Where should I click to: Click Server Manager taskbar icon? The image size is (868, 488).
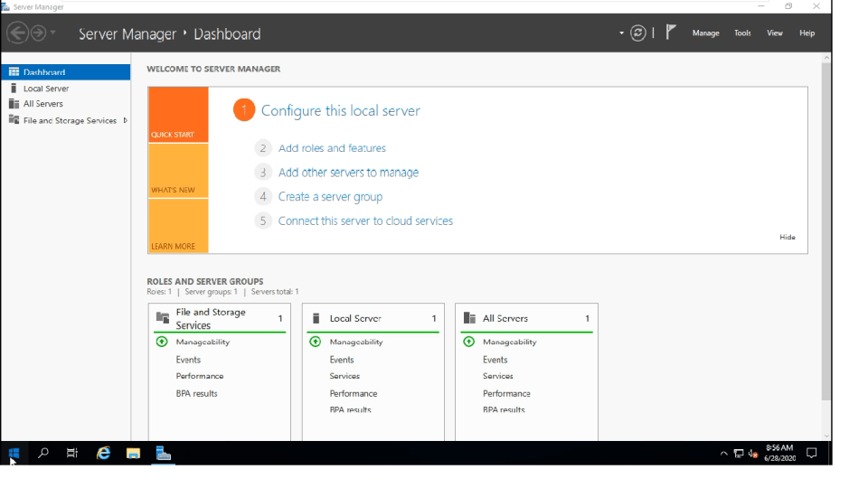click(163, 453)
